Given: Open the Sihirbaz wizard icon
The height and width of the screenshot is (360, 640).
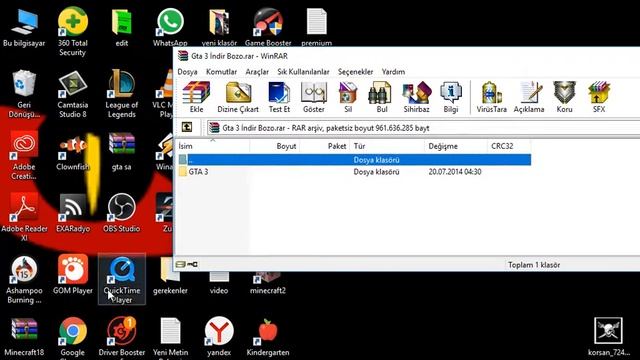Looking at the screenshot, I should coord(416,97).
